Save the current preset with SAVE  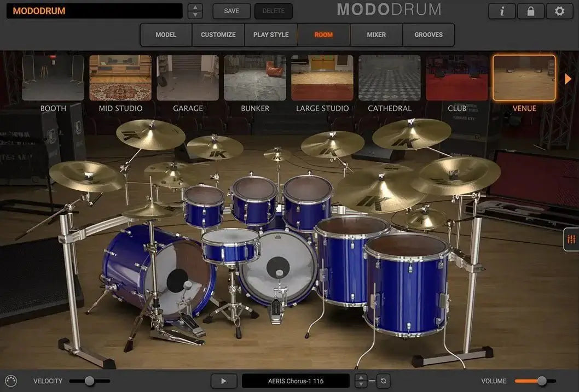tap(231, 10)
